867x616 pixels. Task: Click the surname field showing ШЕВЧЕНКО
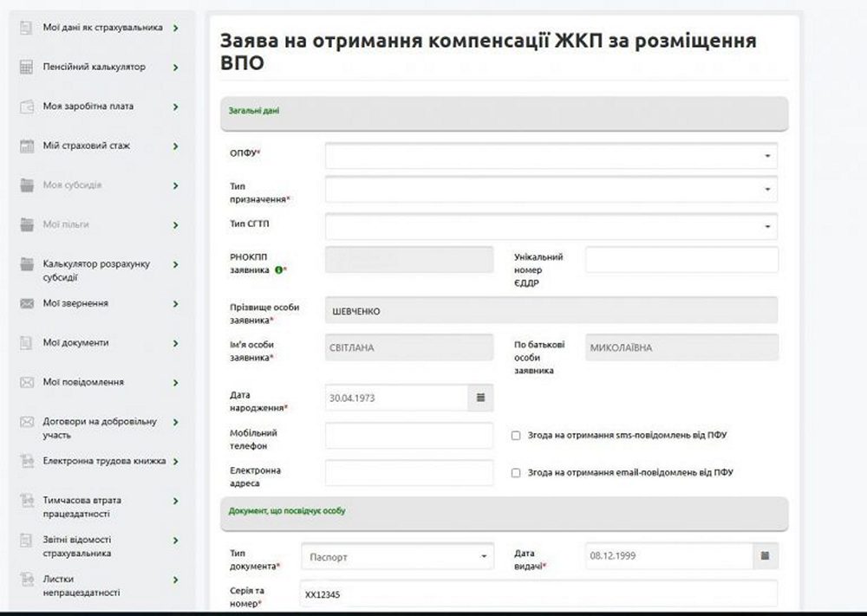[x=551, y=310]
